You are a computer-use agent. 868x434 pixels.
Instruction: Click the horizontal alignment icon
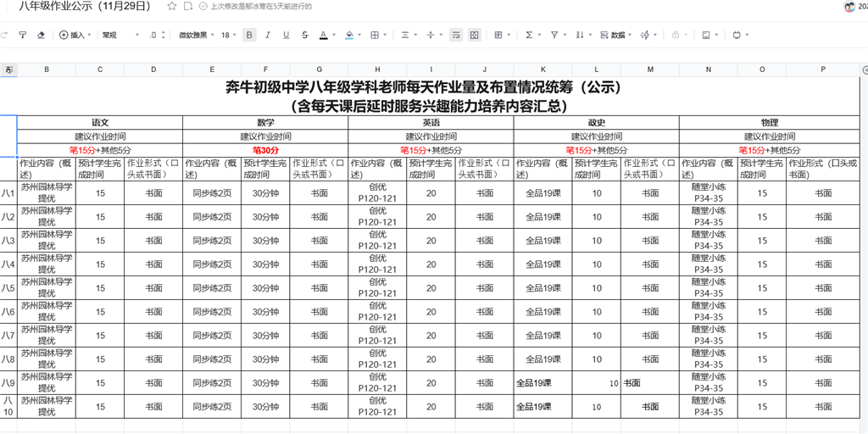(404, 35)
